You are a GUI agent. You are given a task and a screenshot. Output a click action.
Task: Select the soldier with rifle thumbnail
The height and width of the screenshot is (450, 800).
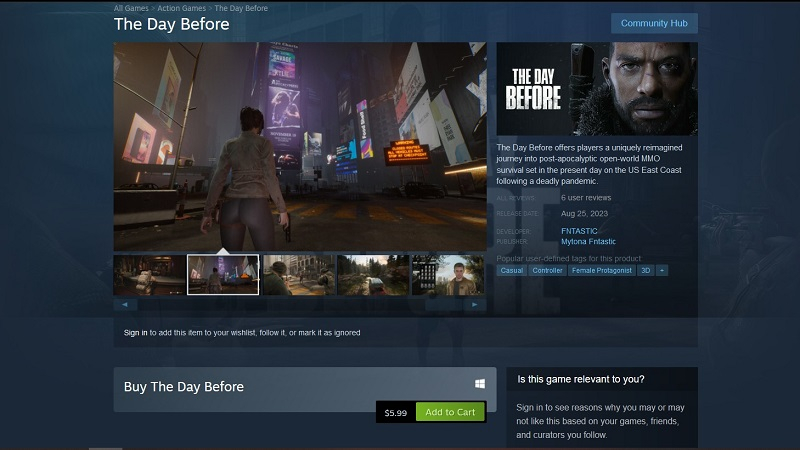[298, 275]
